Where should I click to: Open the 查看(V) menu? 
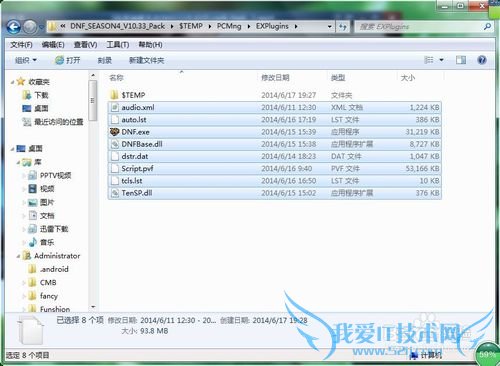point(85,45)
